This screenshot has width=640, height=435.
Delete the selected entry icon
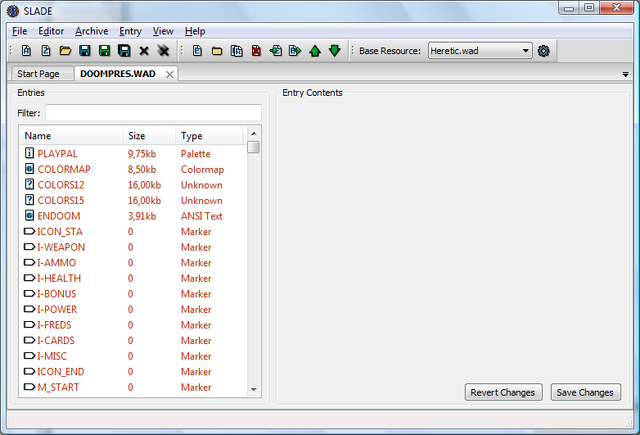click(x=256, y=51)
